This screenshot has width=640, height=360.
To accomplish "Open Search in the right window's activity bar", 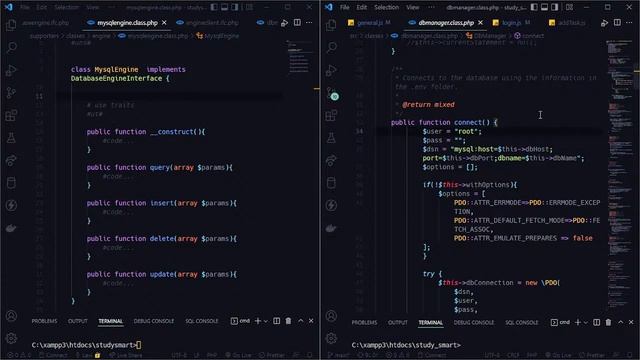I will point(331,47).
